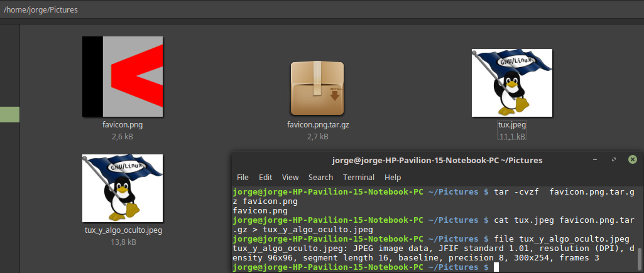Click the 'file tux_y_algo_oculto.jpeg' command text

tap(562, 239)
